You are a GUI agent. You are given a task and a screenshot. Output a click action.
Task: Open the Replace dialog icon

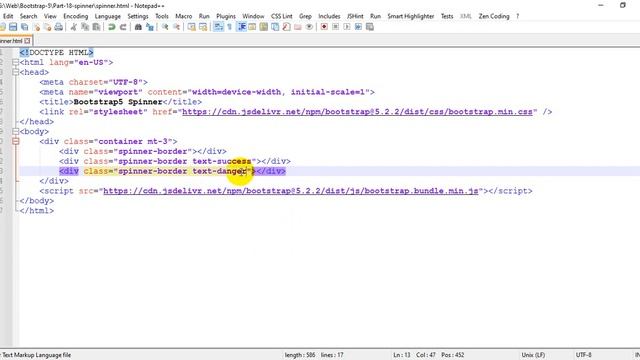149,27
